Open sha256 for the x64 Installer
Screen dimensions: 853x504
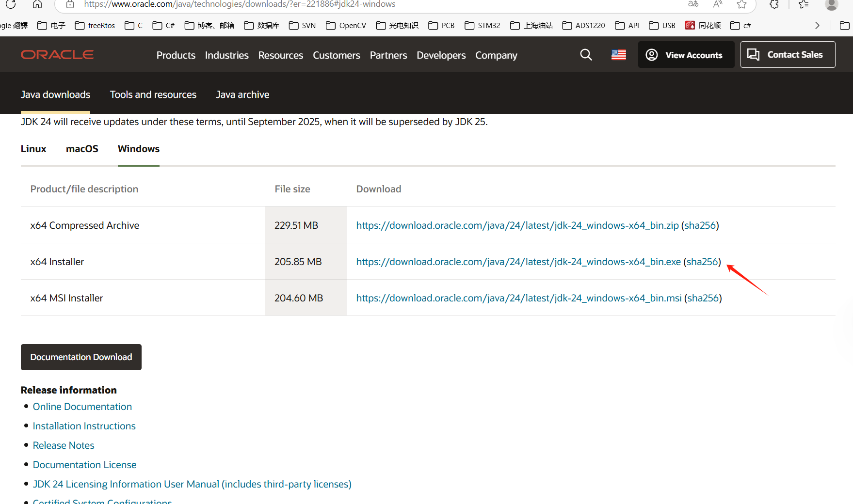702,262
